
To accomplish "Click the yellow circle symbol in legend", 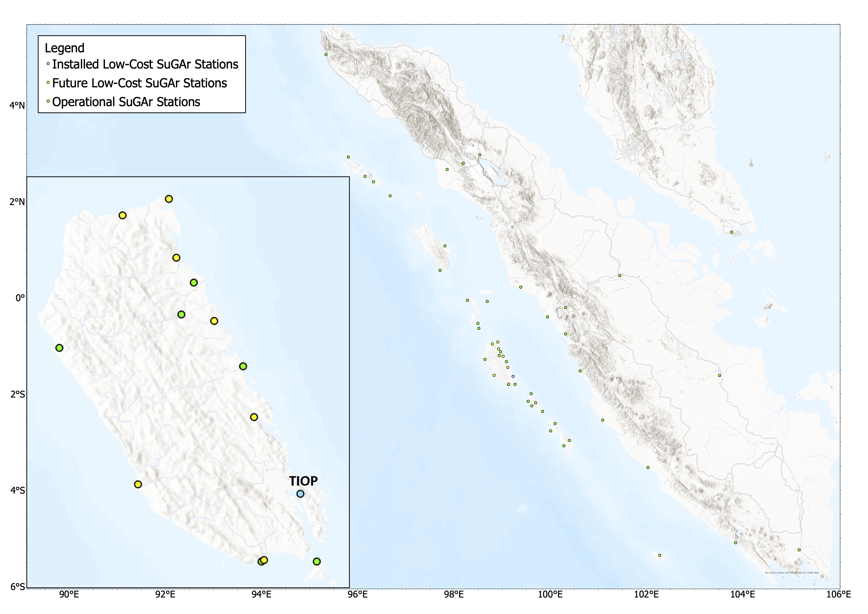I will 48,82.
